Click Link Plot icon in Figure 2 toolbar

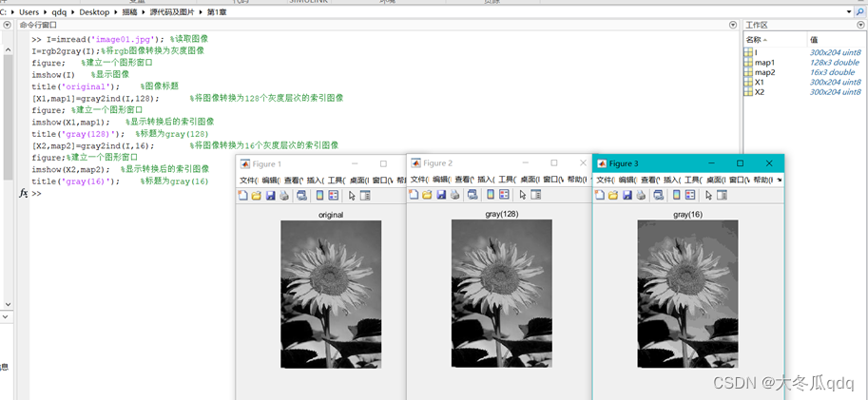(473, 194)
